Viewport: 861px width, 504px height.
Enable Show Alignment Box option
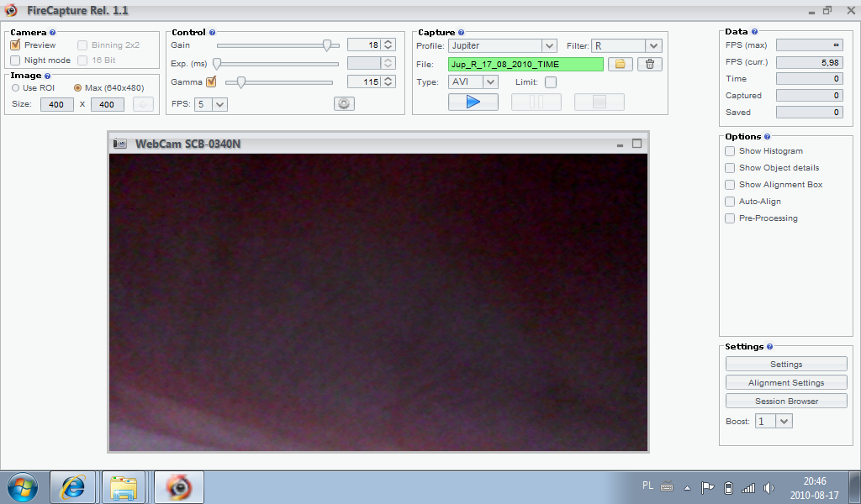[730, 185]
